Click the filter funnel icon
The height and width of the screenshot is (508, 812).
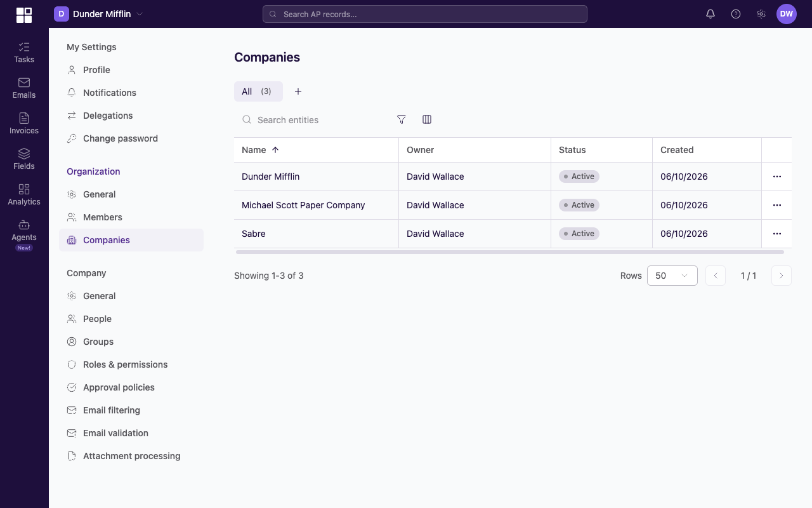point(402,119)
